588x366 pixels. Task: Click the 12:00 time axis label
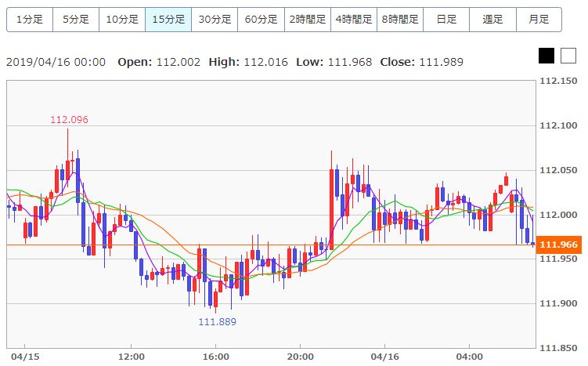(132, 357)
